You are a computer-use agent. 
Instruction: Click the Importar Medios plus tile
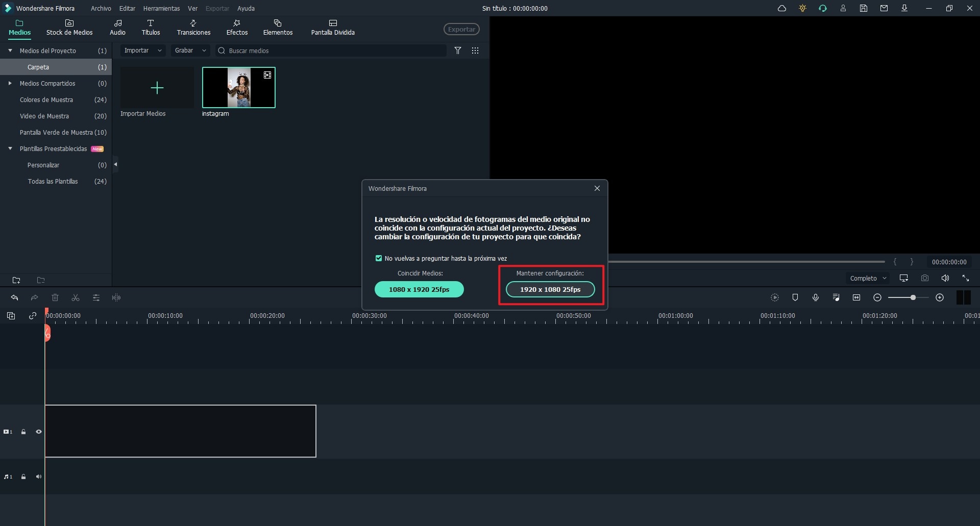click(157, 88)
